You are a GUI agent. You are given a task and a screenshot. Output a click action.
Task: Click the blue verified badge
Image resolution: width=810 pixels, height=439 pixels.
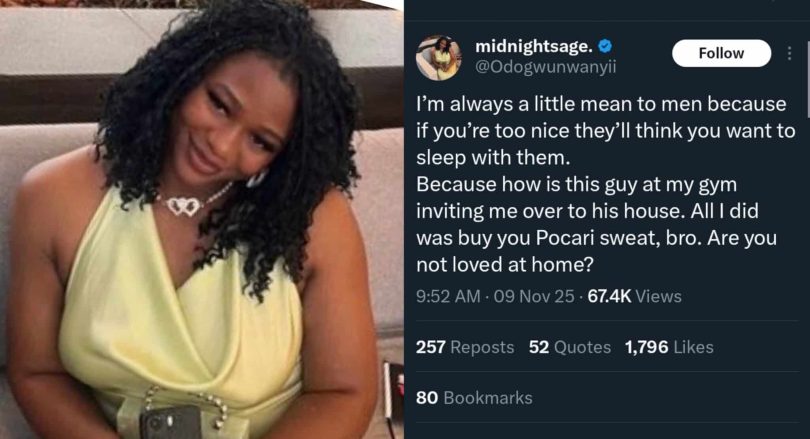(x=604, y=46)
